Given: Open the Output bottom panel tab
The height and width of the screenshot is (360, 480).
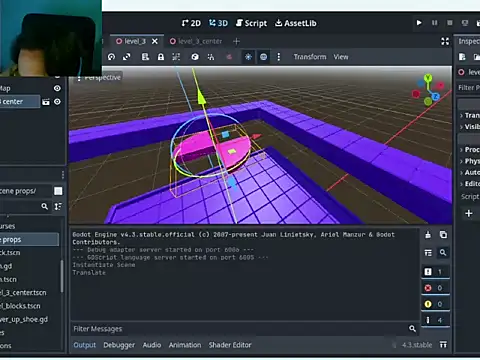Looking at the screenshot, I should (84, 345).
